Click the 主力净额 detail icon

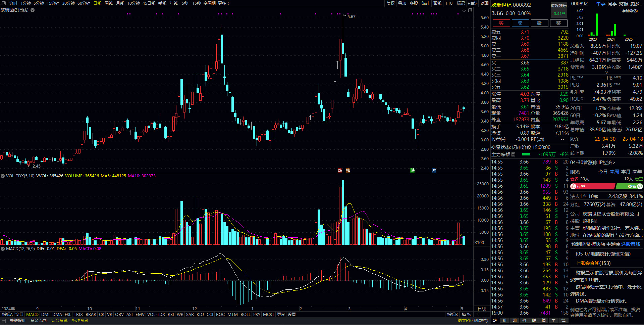[x=513, y=154]
